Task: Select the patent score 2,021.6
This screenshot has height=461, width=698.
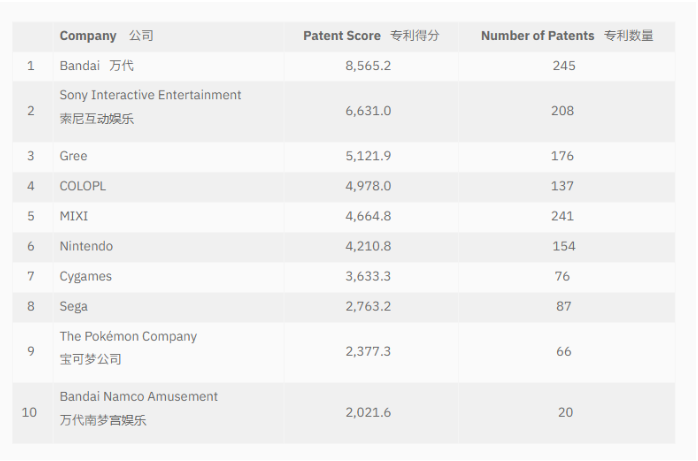Action: coord(368,412)
